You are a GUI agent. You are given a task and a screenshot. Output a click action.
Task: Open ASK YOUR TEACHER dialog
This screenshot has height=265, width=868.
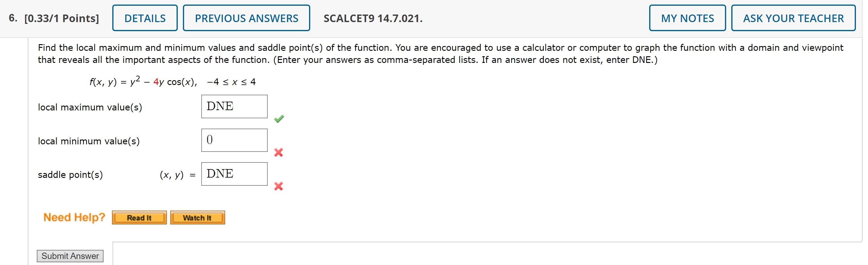(x=793, y=18)
